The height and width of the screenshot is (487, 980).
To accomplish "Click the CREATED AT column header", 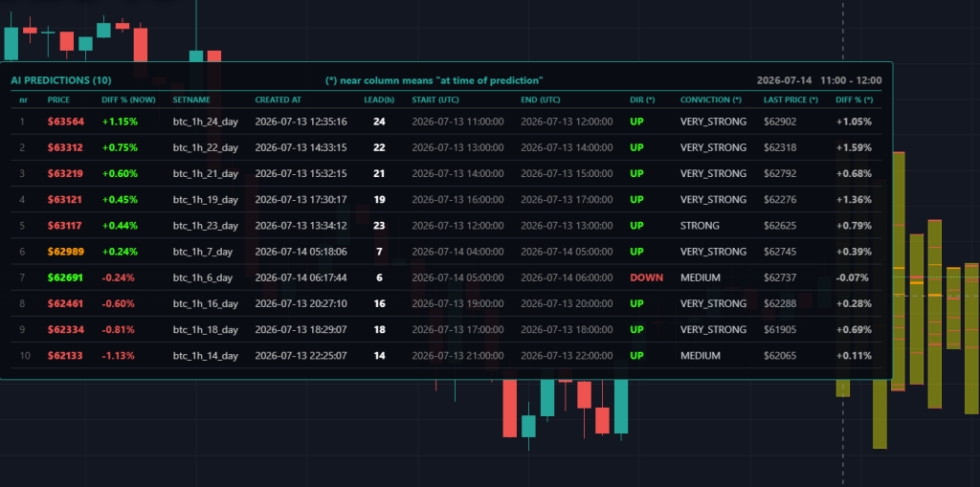I will point(278,100).
